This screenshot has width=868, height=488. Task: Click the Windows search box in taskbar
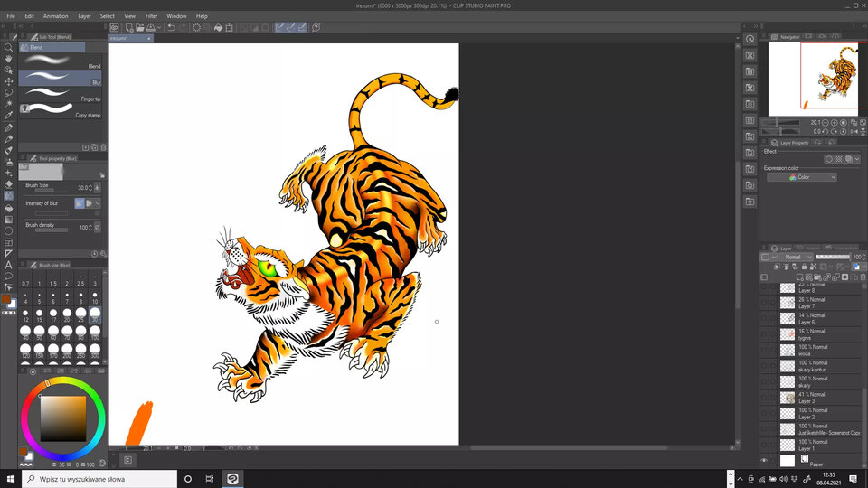pyautogui.click(x=99, y=479)
